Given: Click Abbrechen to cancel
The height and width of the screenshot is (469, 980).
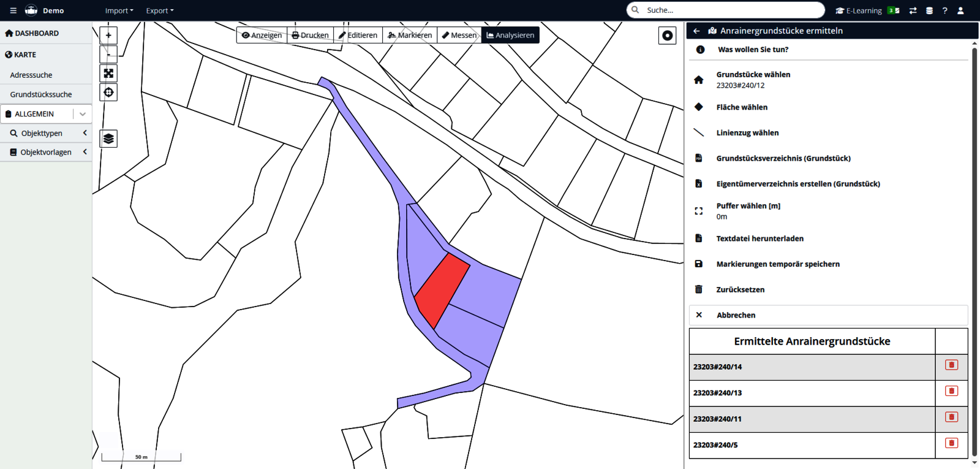Looking at the screenshot, I should tap(736, 315).
